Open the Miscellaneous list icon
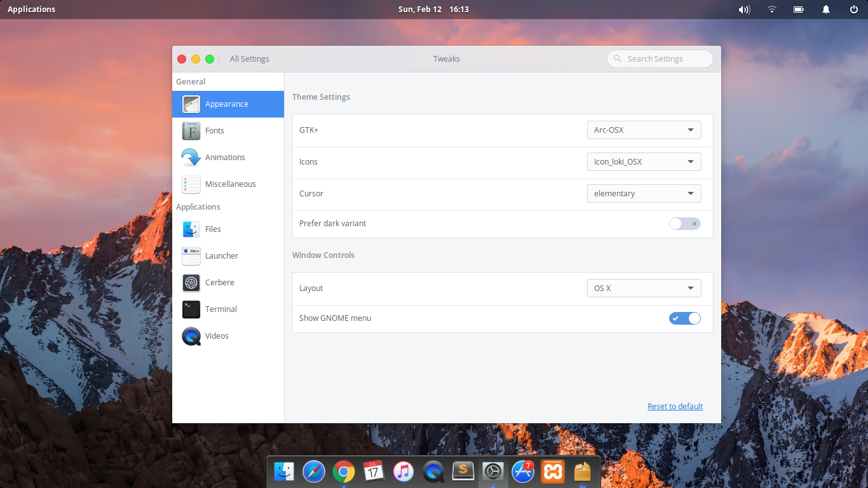 coord(191,184)
